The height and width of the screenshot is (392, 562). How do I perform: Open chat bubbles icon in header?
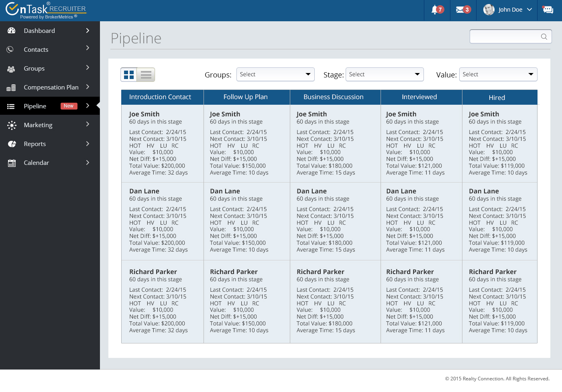pyautogui.click(x=548, y=10)
